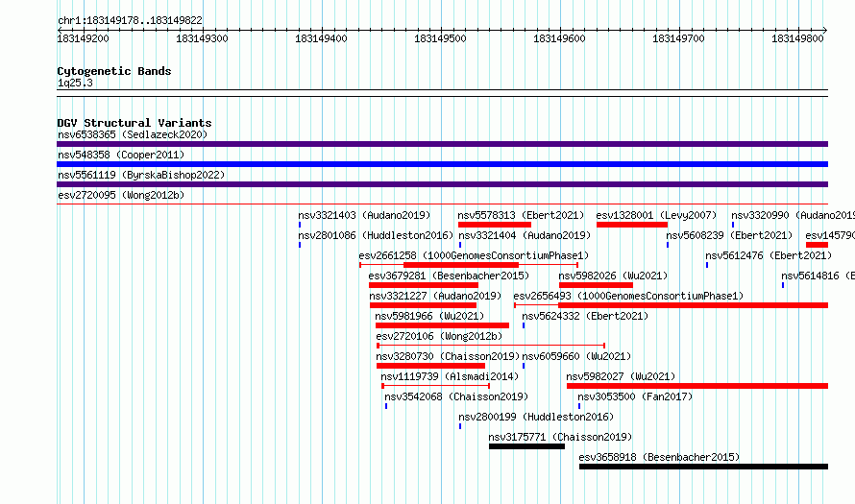Click the DGV Structural Variants track title
Screen dimensions: 855x504
point(134,123)
